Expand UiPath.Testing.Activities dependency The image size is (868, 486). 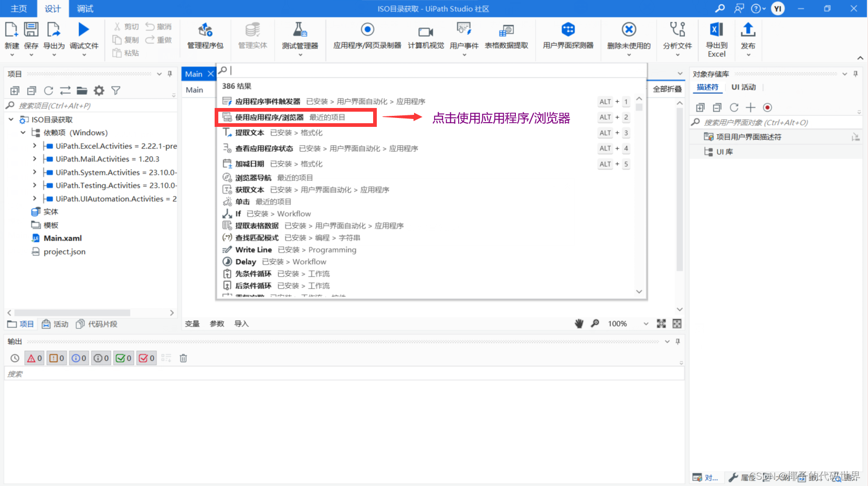35,185
